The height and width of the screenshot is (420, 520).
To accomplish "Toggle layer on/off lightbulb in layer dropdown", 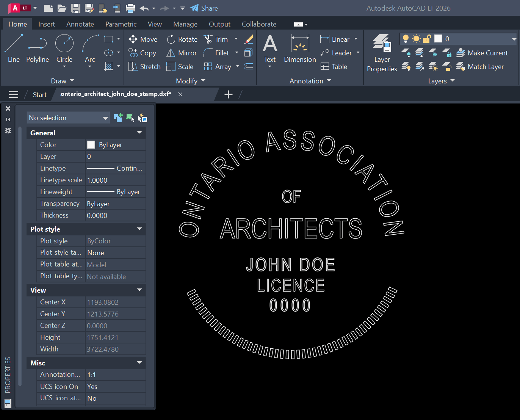I will coord(406,39).
